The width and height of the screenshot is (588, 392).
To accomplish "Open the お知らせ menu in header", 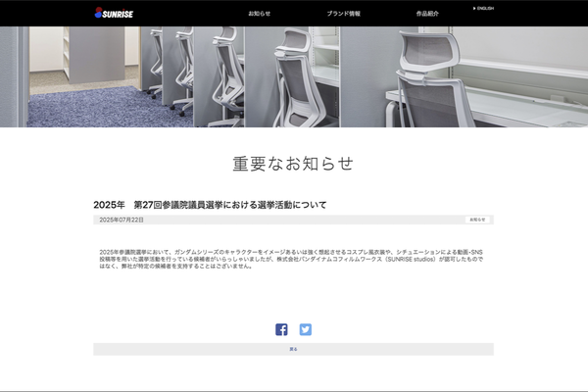I will [259, 14].
